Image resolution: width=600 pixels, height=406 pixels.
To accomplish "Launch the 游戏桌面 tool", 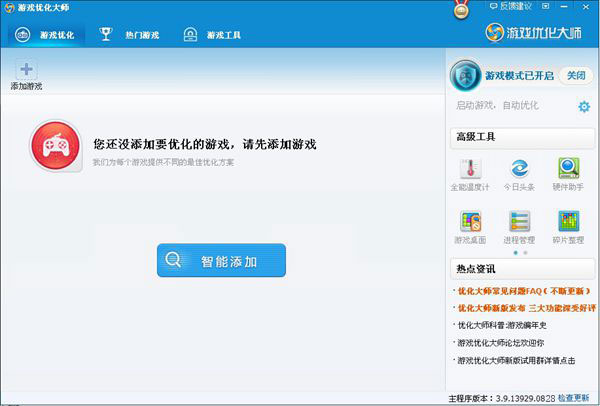I will coord(470,228).
